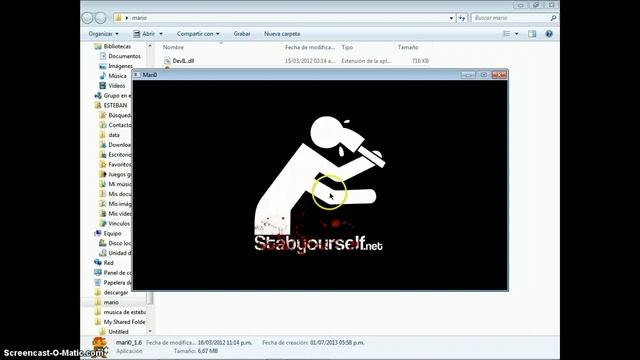Open My Shared Folder in sidebar

pos(124,322)
